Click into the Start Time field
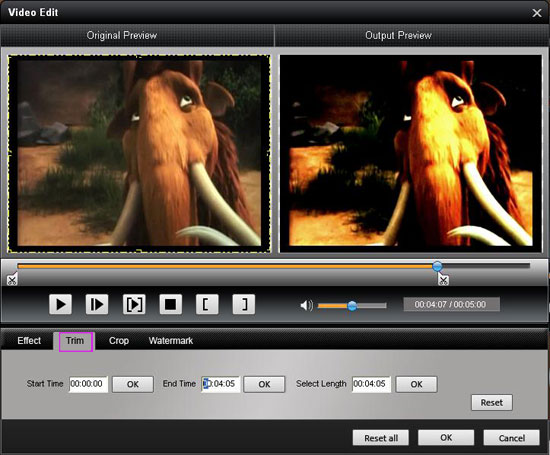This screenshot has width=550, height=455. tap(88, 384)
